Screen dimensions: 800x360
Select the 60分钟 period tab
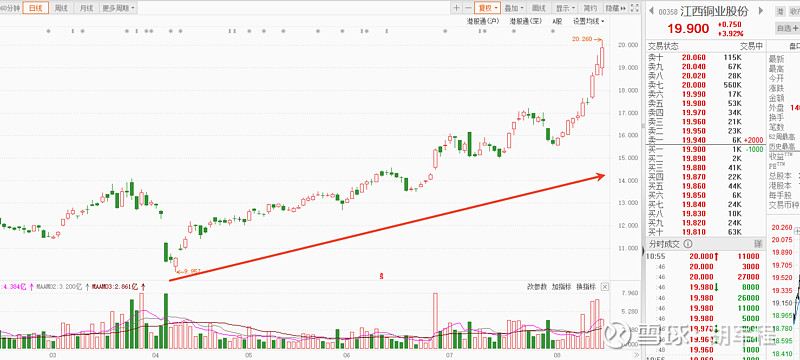[x=11, y=8]
